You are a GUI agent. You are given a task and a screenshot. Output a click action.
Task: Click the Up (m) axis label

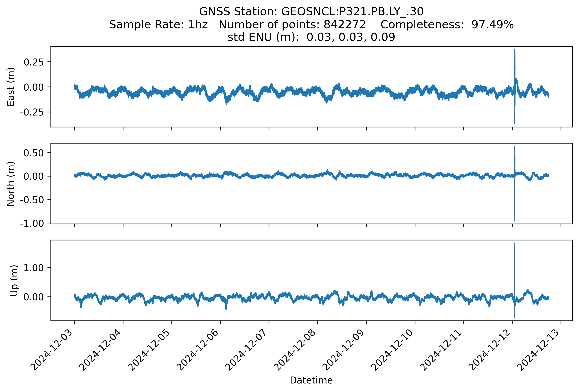click(14, 281)
